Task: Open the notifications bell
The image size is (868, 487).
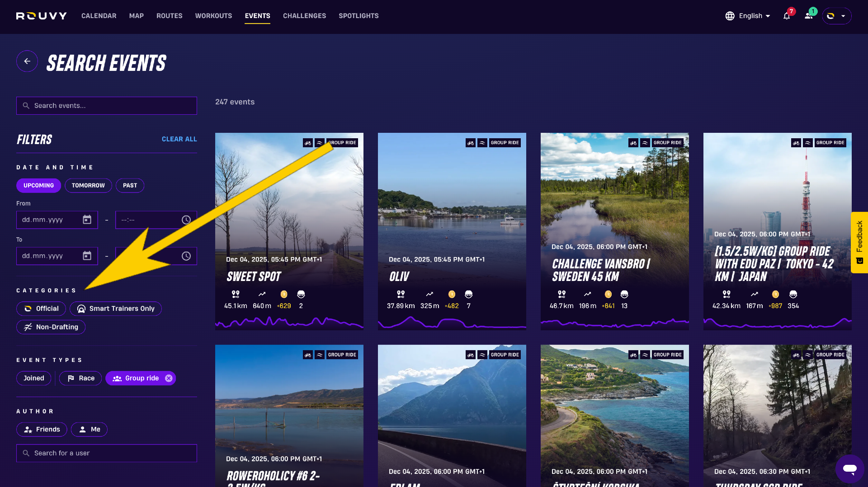Action: (x=787, y=16)
